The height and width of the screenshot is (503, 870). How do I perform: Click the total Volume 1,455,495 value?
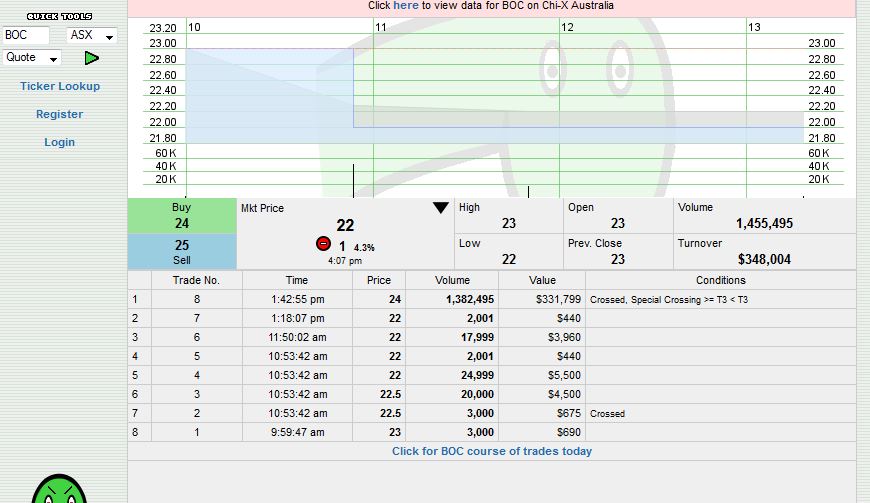(764, 223)
